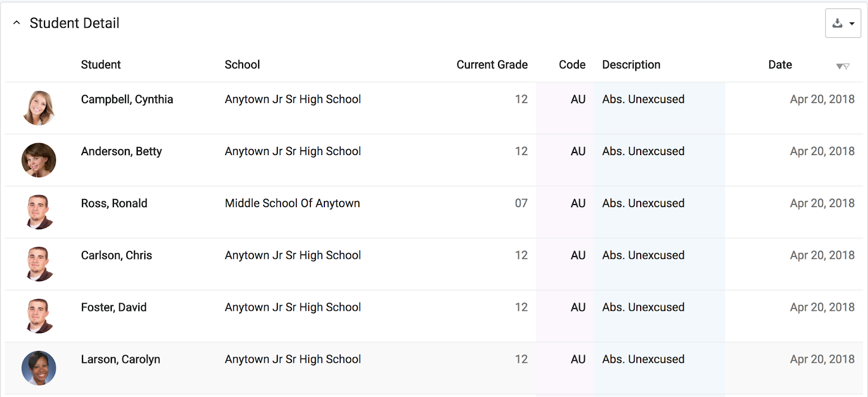Click Middle School Of Anytown cell
The height and width of the screenshot is (397, 868).
(292, 203)
